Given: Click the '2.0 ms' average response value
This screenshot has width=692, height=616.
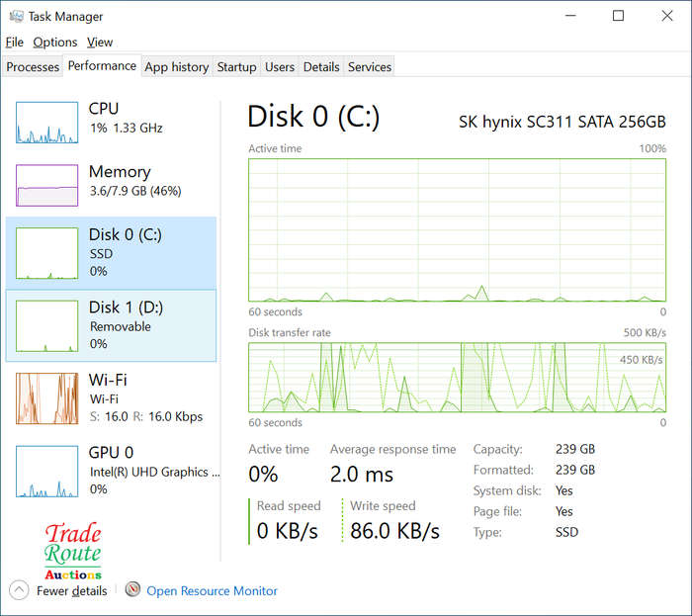Looking at the screenshot, I should (x=362, y=475).
